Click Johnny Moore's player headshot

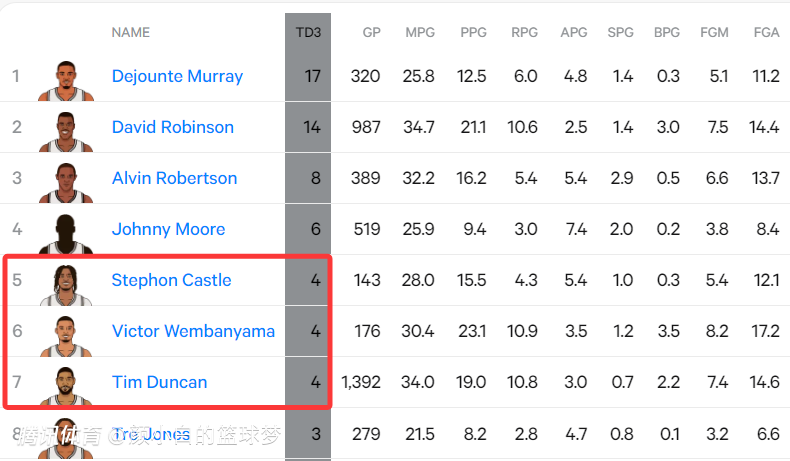click(x=66, y=231)
